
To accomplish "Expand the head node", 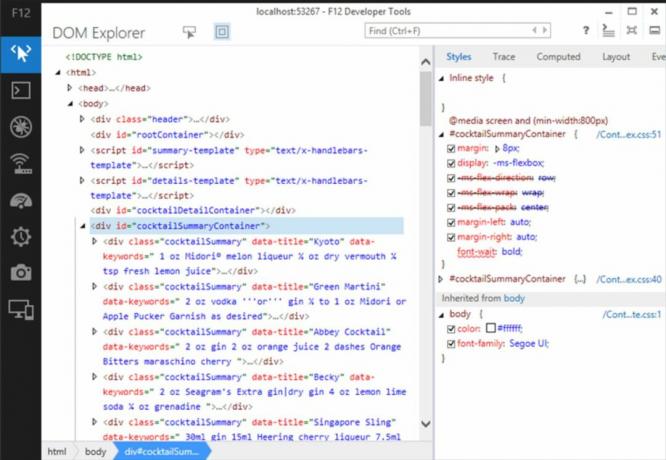I will coord(70,88).
